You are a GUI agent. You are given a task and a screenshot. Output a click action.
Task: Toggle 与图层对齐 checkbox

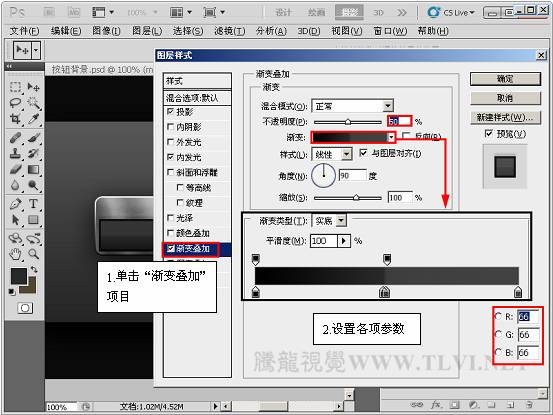tap(363, 153)
